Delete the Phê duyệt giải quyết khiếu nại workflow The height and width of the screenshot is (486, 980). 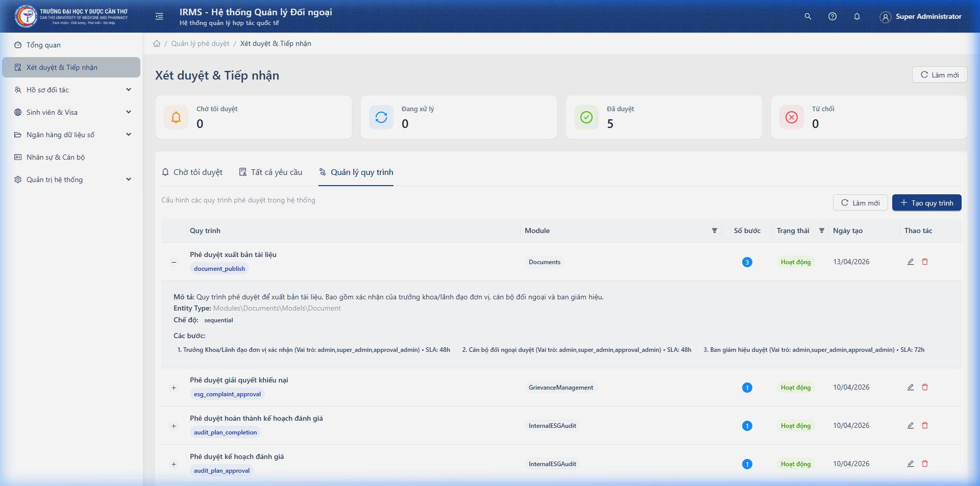coord(924,387)
